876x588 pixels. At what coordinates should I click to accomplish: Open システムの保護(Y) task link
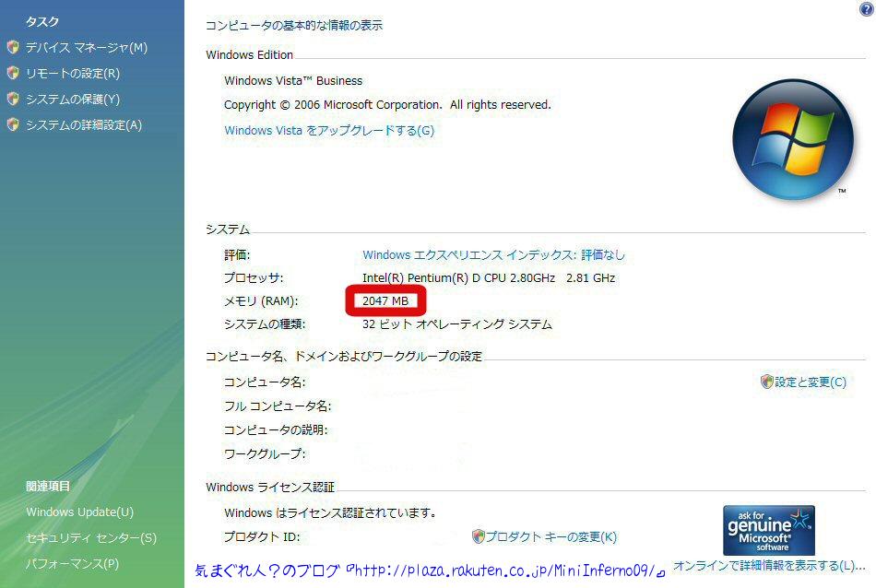[73, 99]
